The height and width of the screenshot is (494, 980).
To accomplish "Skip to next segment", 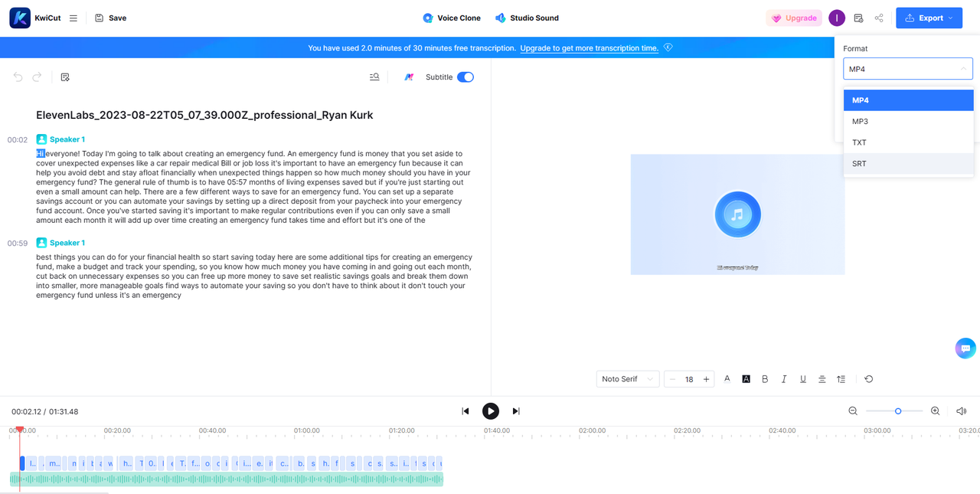I will pos(516,411).
